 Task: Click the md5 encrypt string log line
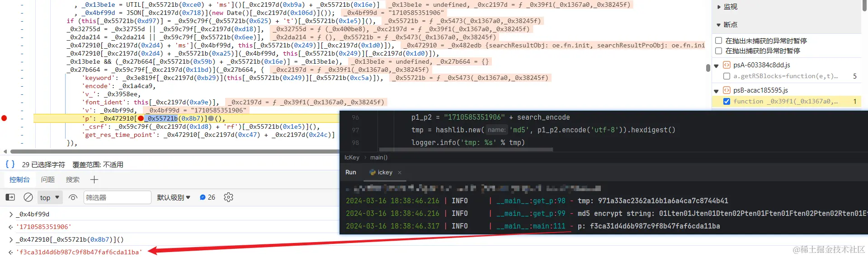point(722,214)
